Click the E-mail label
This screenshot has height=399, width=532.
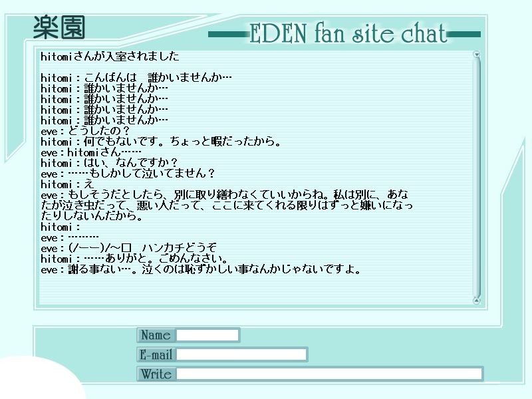(x=156, y=354)
